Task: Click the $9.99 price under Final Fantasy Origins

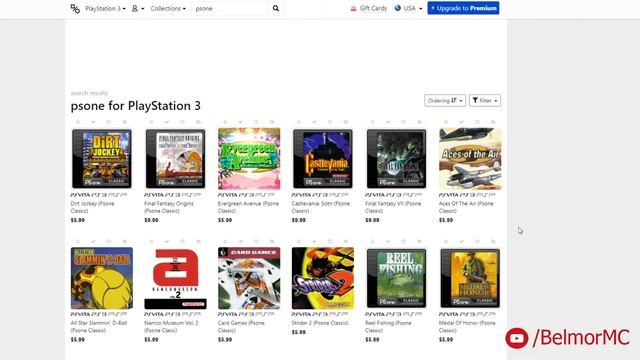Action: 151,220
